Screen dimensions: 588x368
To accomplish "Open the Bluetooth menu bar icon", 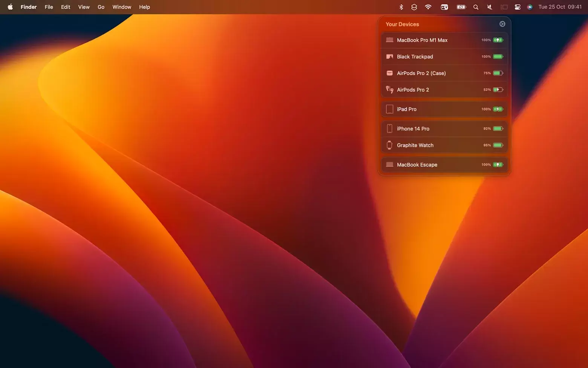I will coord(401,7).
